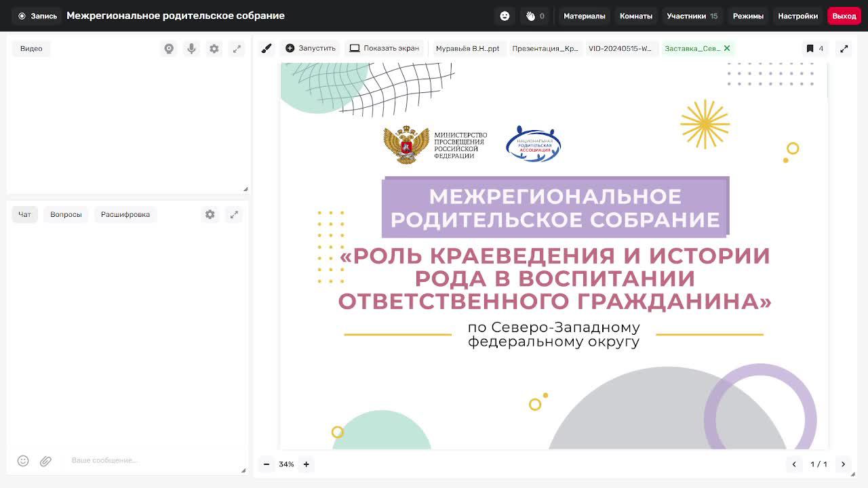This screenshot has width=868, height=488.
Task: Select the Видео tab
Action: (x=31, y=49)
